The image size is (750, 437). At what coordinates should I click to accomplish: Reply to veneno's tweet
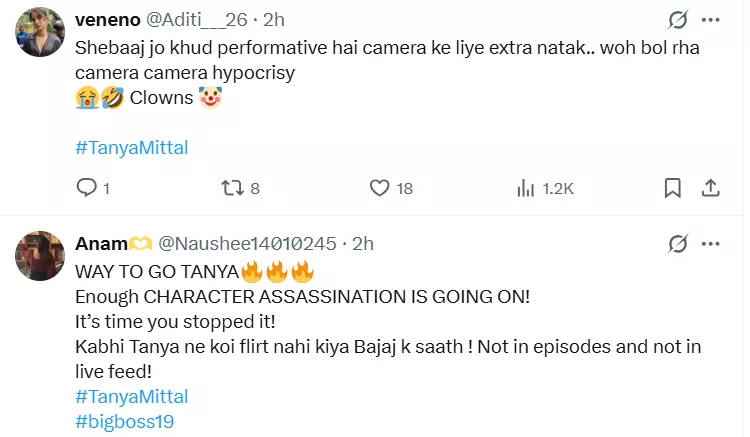[88, 188]
